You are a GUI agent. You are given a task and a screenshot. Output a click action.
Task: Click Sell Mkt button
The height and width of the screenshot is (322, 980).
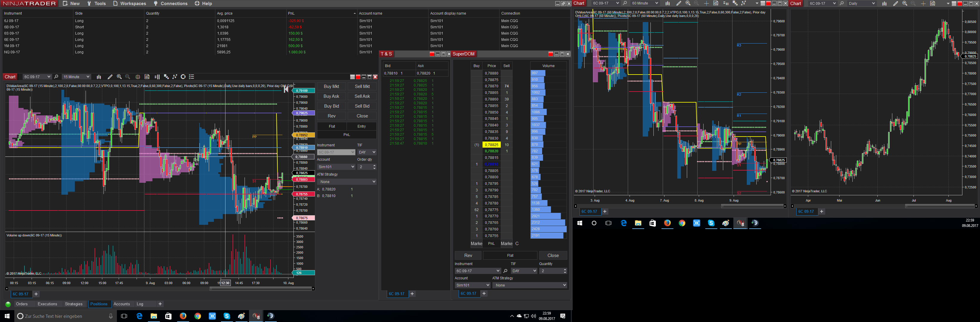[x=362, y=87]
